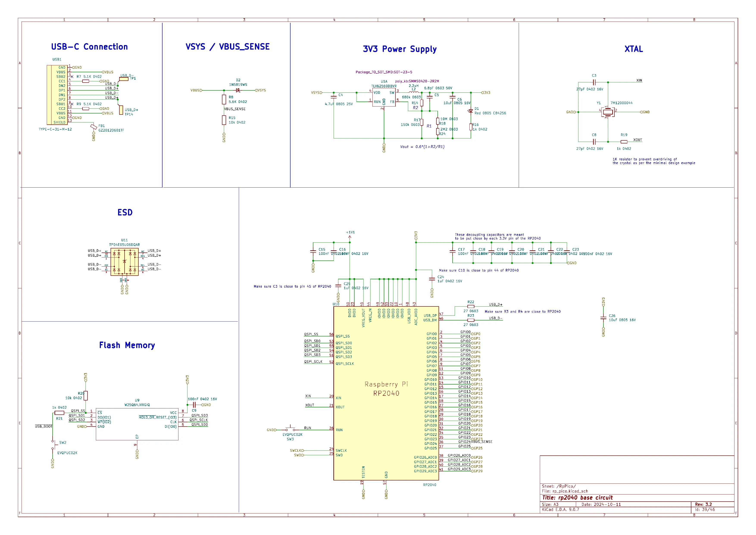Click the TPD4E05U06DQAR ESD part label
Screen dimensions: 756x535
[125, 245]
